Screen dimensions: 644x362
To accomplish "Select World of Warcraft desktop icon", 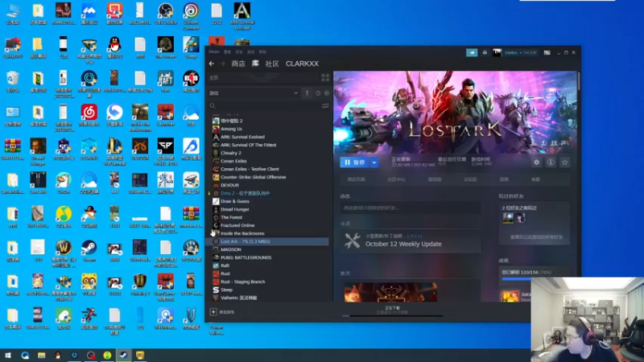I will [x=64, y=253].
